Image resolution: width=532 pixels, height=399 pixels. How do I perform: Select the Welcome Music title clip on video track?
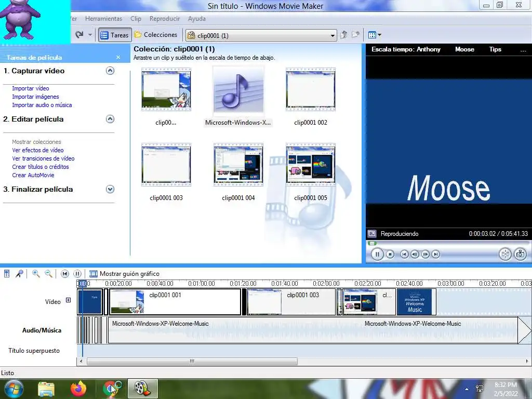416,302
